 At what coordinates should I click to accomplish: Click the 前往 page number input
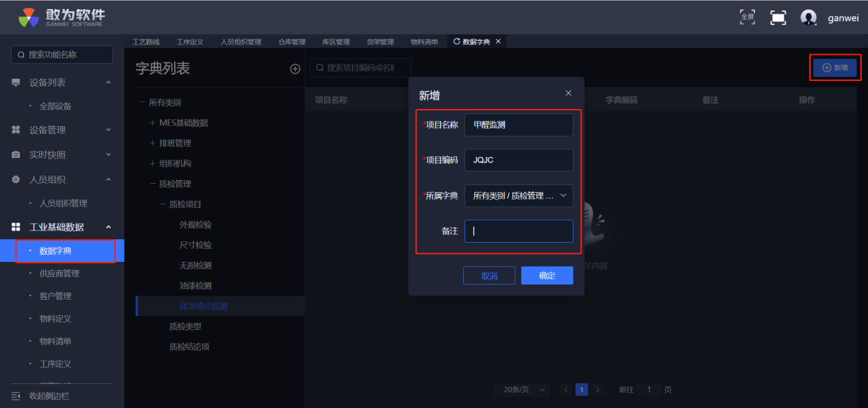pos(649,389)
